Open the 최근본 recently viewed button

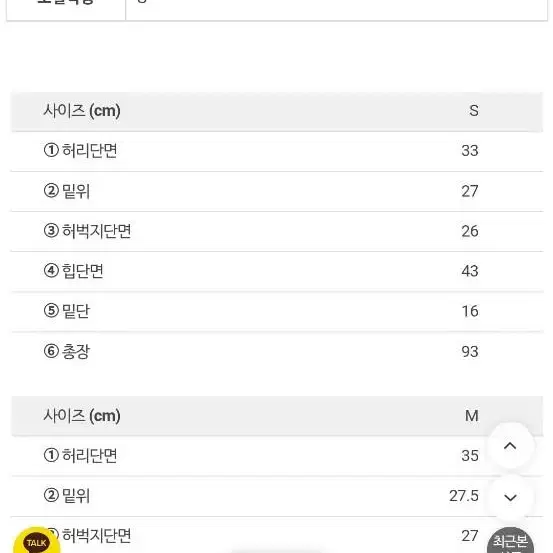[x=510, y=541]
